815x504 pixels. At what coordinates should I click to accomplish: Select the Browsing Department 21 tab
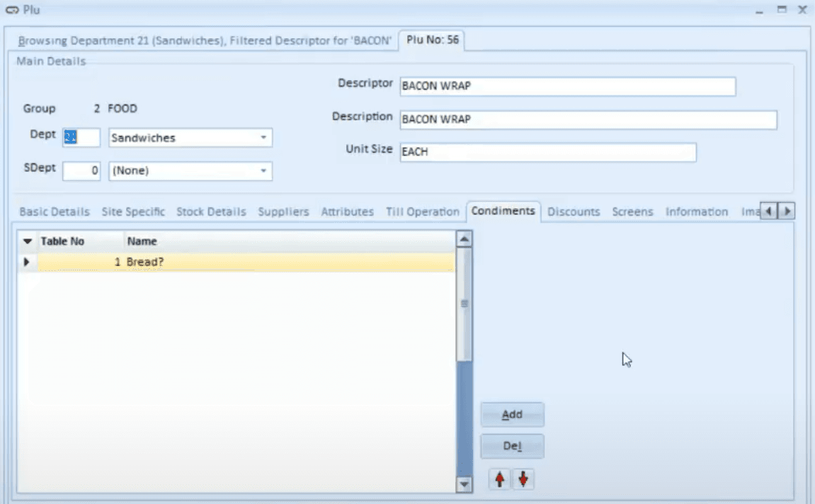point(204,40)
